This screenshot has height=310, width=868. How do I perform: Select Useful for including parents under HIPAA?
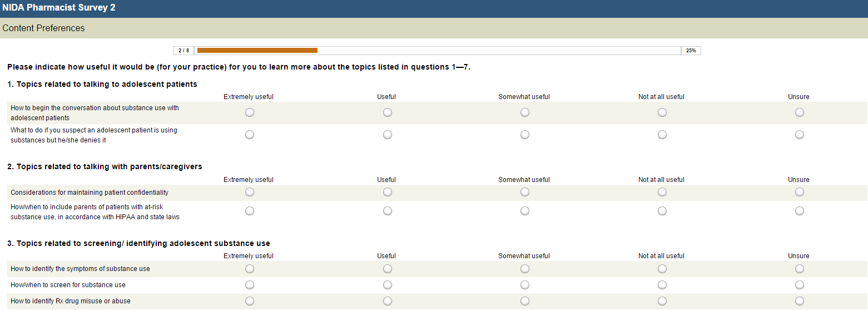click(x=388, y=211)
